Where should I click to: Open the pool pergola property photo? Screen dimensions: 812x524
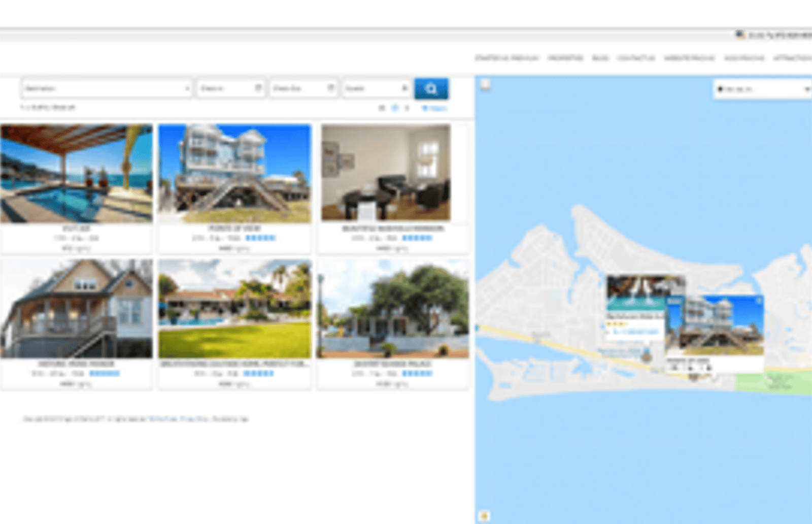coord(76,173)
